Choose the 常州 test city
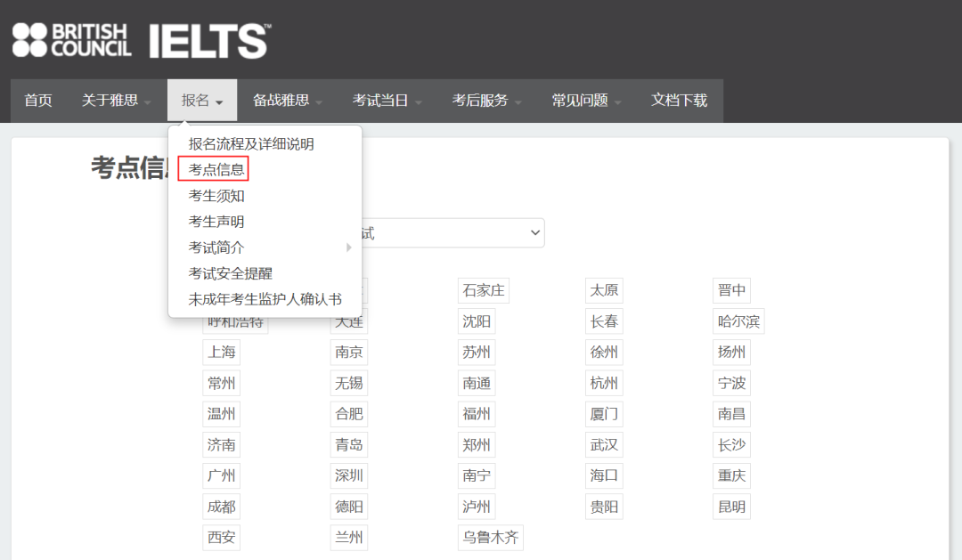 tap(222, 384)
